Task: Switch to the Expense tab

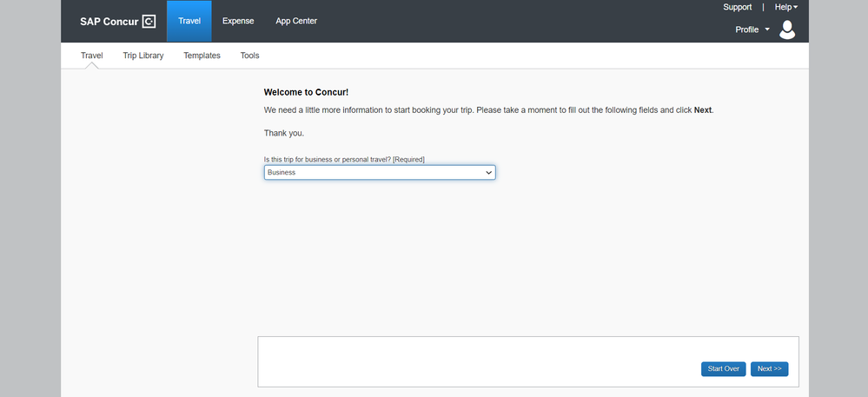Action: tap(238, 21)
